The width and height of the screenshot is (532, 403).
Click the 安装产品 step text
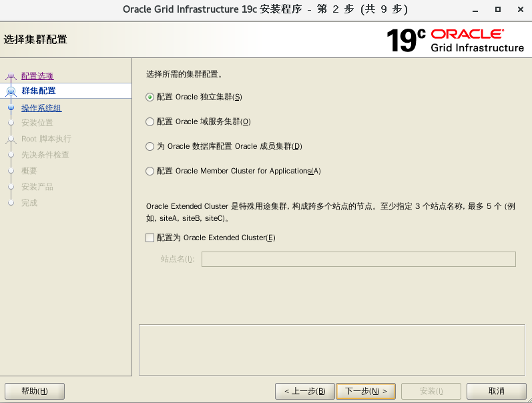37,187
